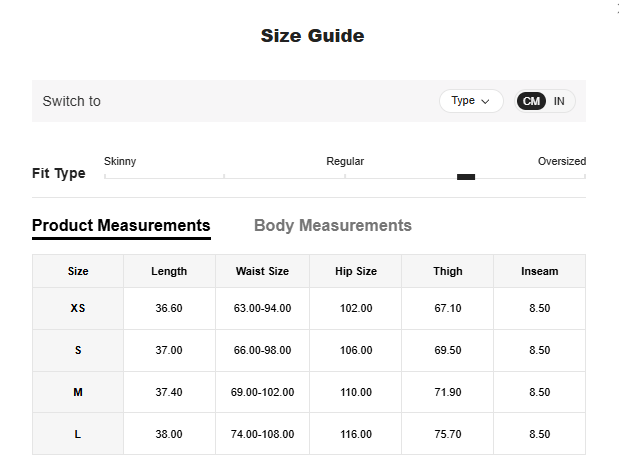Click the Length column header
This screenshot has height=463, width=619.
click(169, 271)
